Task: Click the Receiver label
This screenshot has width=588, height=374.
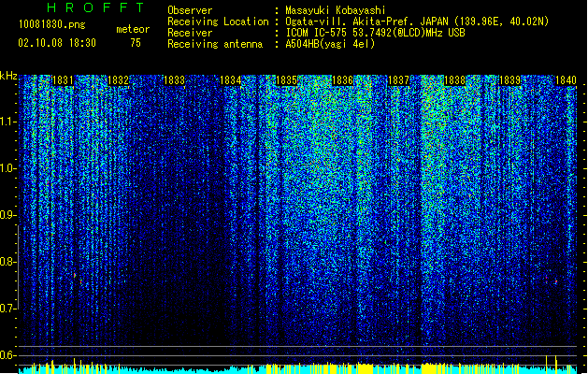Action: pos(190,33)
